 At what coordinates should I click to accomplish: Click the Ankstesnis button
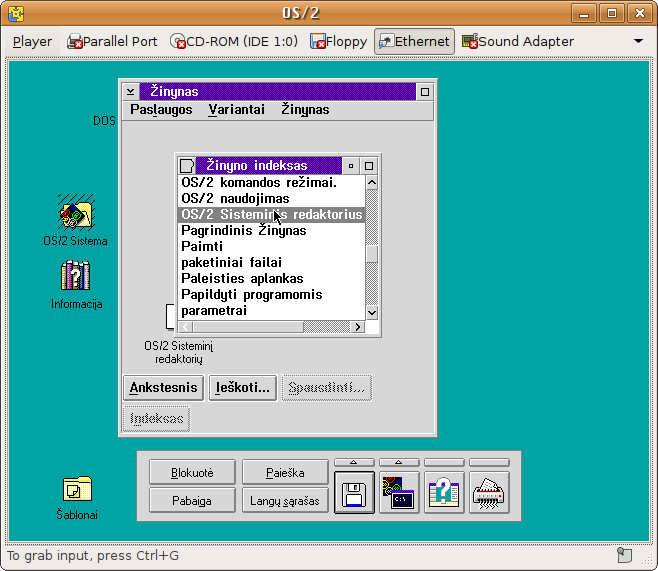coord(164,388)
